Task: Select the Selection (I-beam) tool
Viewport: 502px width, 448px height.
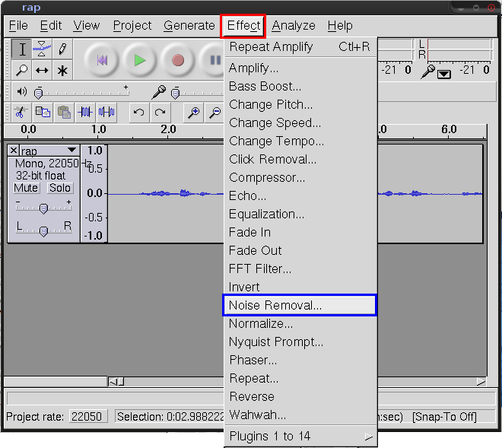Action: point(22,49)
